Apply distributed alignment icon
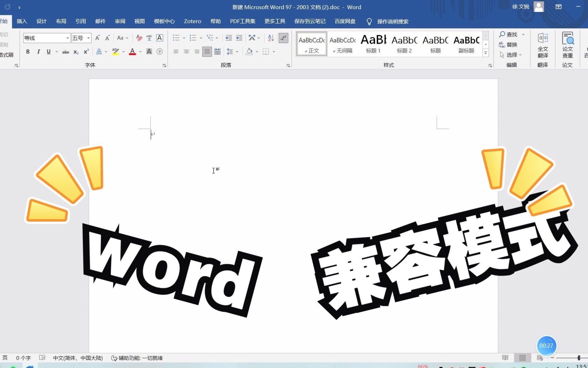The image size is (588, 368). pos(217,52)
